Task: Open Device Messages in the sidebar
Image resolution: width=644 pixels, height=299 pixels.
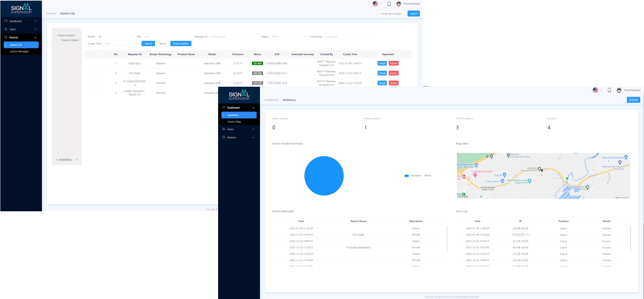Action: [19, 51]
